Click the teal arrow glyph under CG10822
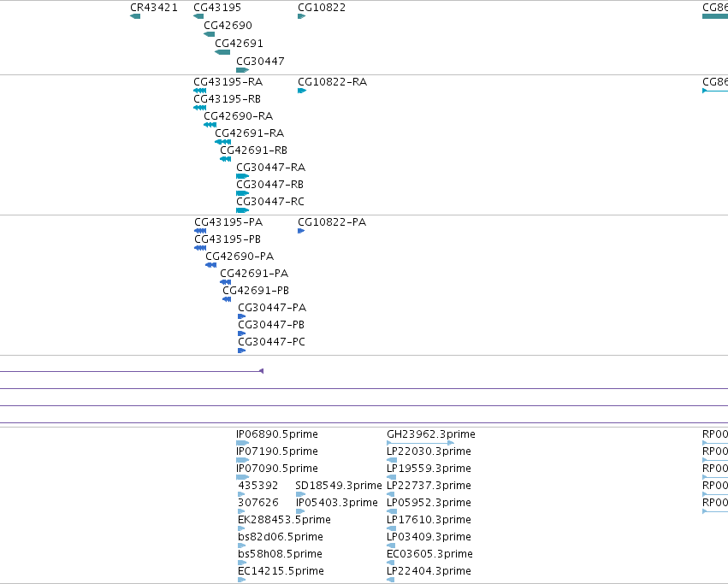 (302, 16)
